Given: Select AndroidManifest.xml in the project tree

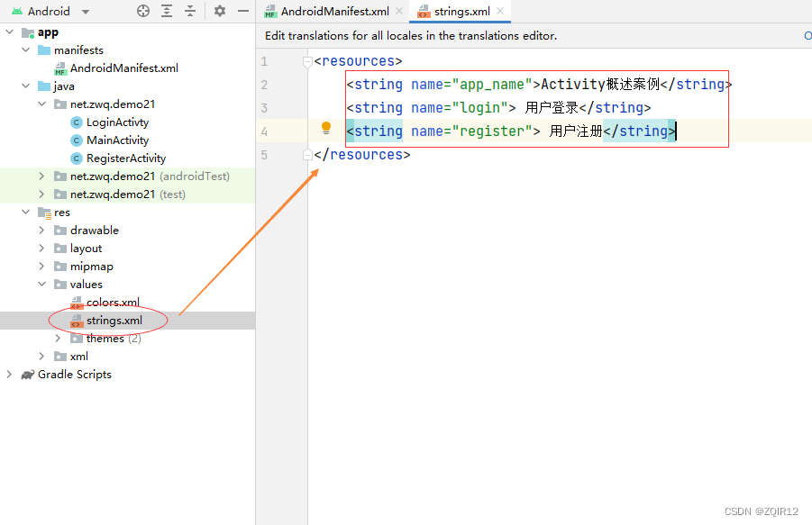Looking at the screenshot, I should (x=124, y=68).
